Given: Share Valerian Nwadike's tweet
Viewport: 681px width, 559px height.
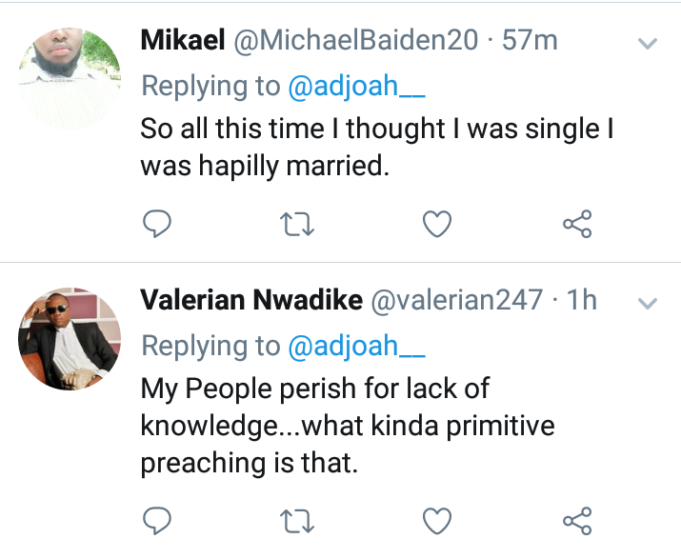Looking at the screenshot, I should click(578, 520).
